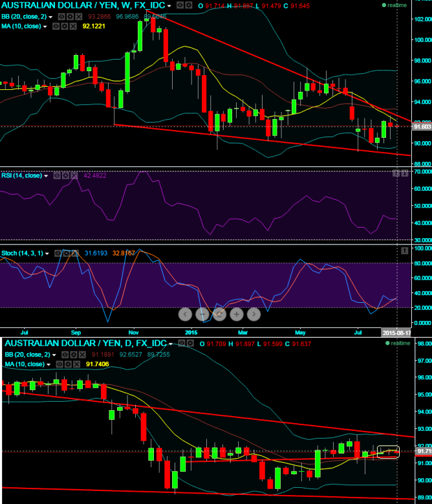Click the weekly chart realtime status indicator
432x504 pixels.
(394, 5)
